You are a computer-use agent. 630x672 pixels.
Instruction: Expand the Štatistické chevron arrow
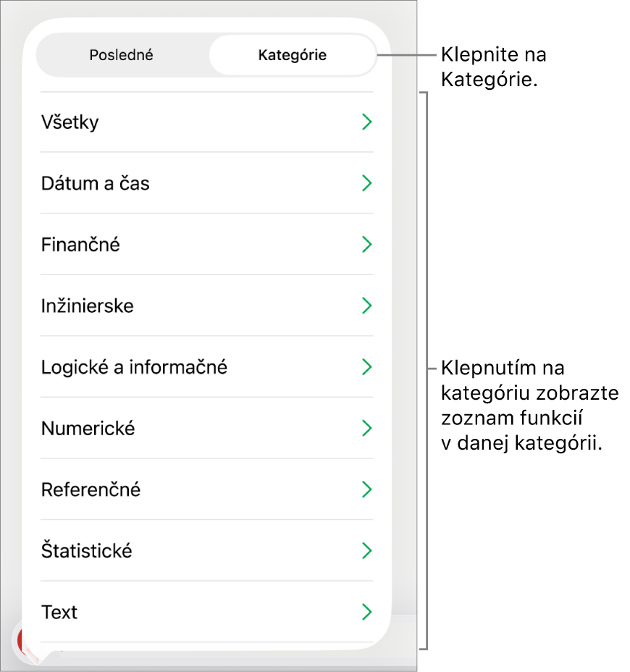[366, 551]
